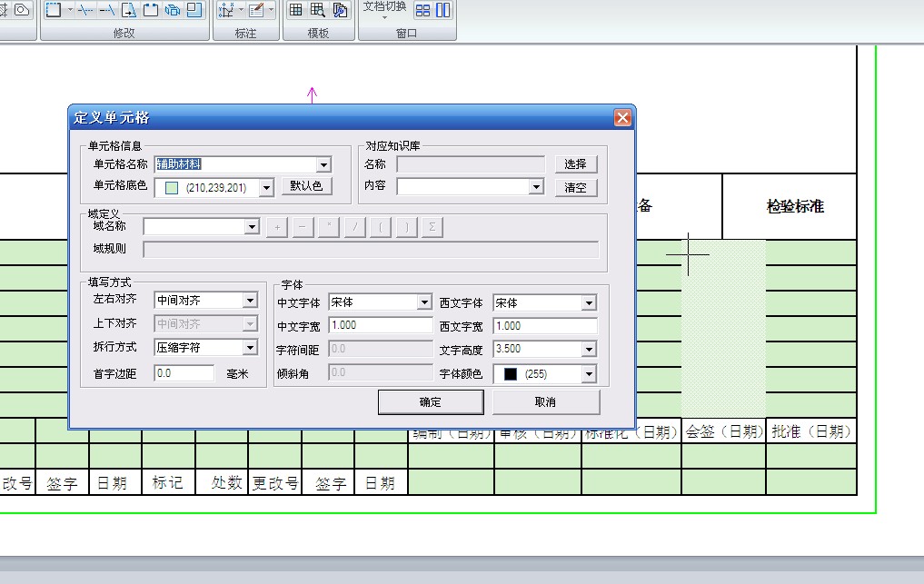
Task: Click the table with magnifier icon
Action: click(317, 10)
